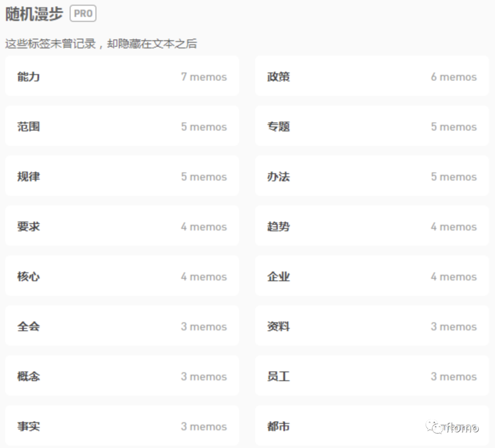Select the 范围 tag card

tap(122, 126)
